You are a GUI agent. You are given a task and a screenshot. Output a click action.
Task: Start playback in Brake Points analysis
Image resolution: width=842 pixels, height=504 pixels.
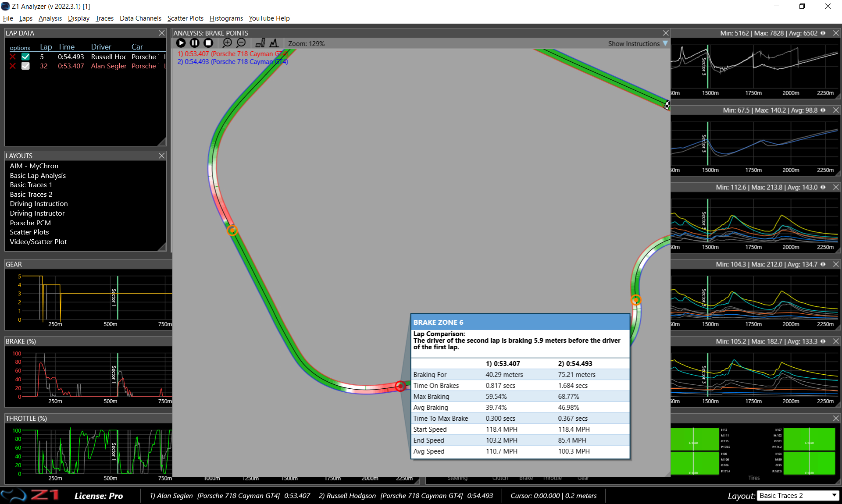pyautogui.click(x=181, y=43)
